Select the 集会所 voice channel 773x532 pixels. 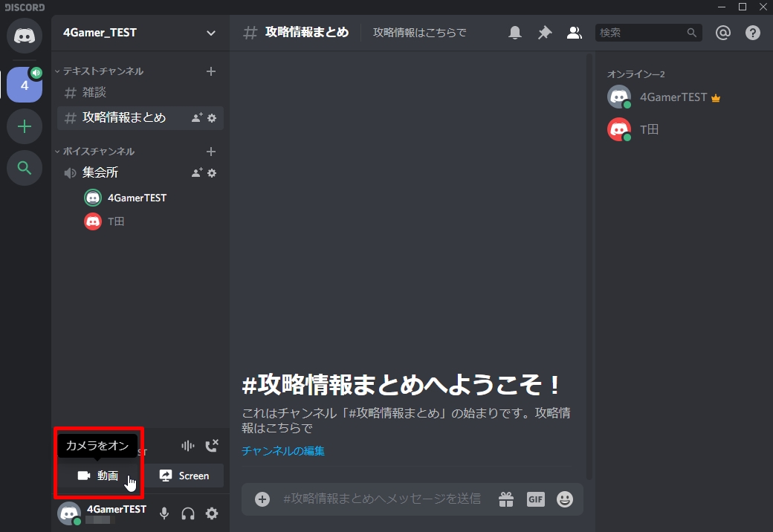[100, 173]
